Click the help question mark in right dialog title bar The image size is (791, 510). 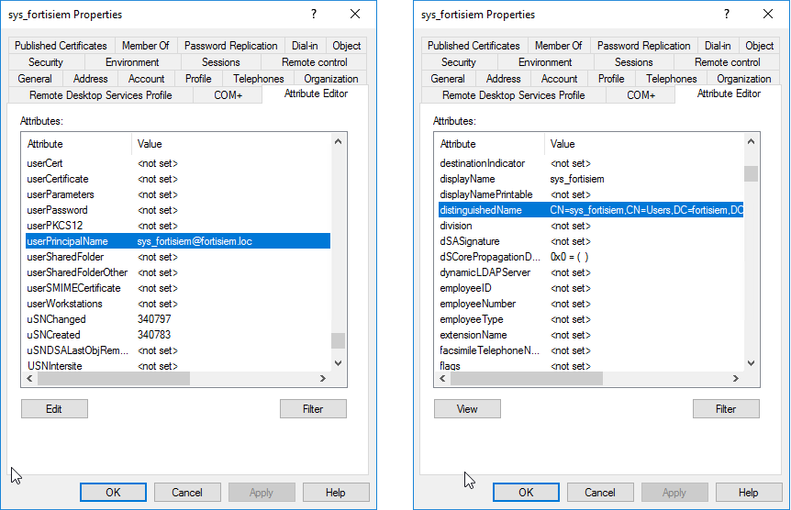point(727,14)
